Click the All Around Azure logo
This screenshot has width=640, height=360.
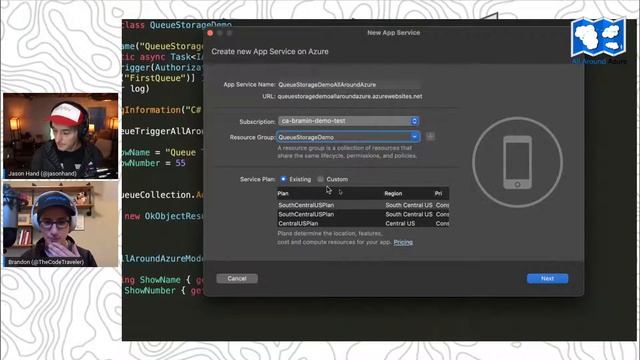click(x=598, y=40)
